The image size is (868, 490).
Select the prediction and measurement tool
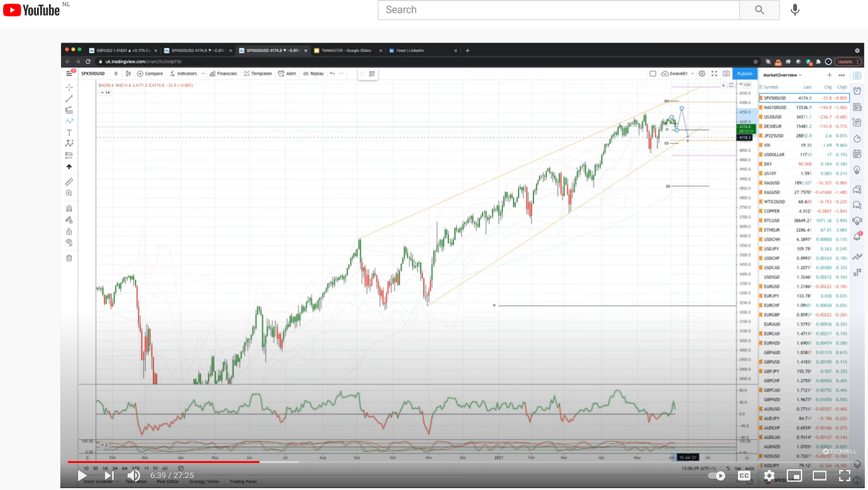69,155
